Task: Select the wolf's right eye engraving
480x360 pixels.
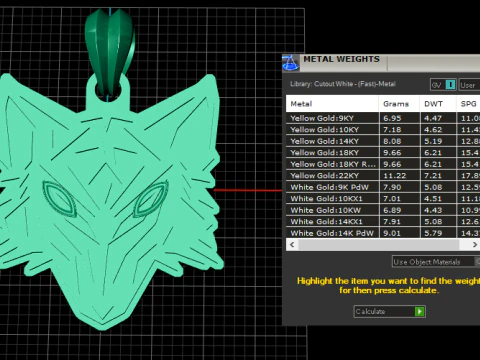Action: (x=151, y=199)
